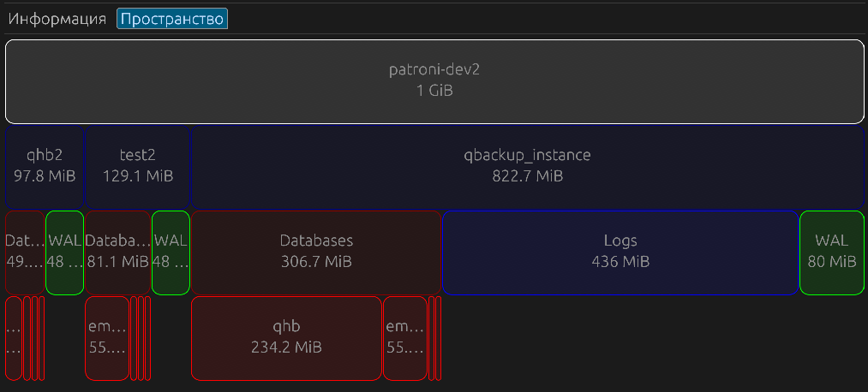Select the Пространство tab
868x392 pixels.
point(172,19)
